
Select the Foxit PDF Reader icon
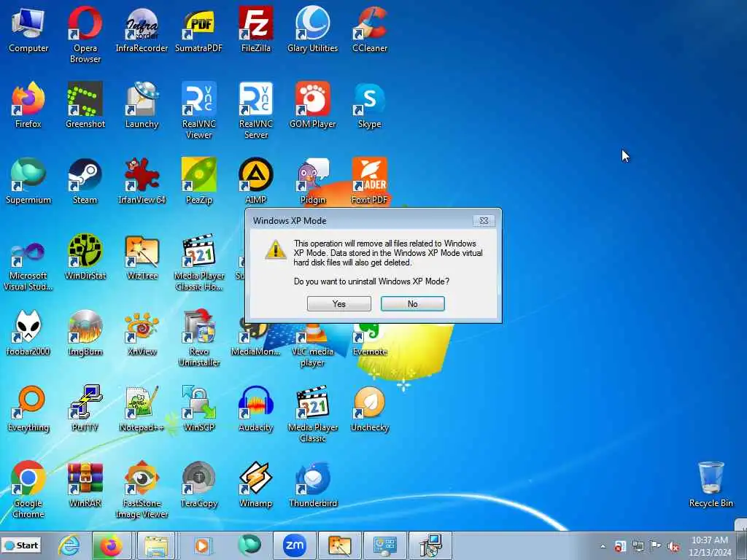[370, 181]
